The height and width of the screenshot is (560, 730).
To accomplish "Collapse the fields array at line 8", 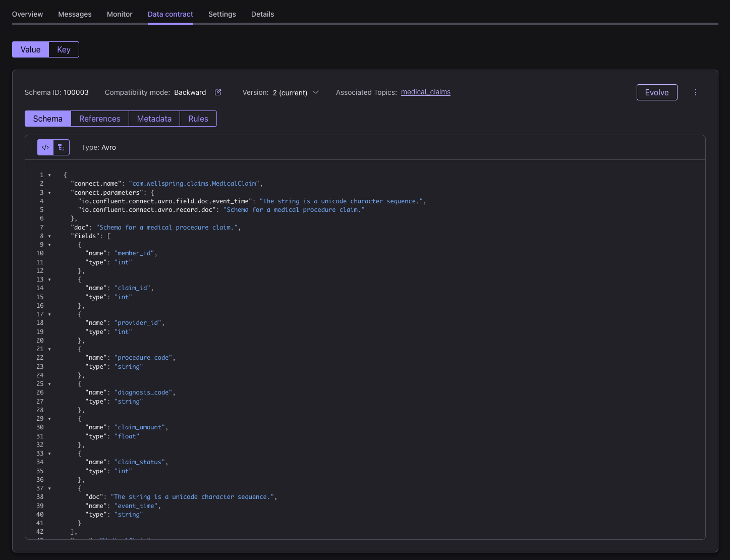I will coord(49,236).
